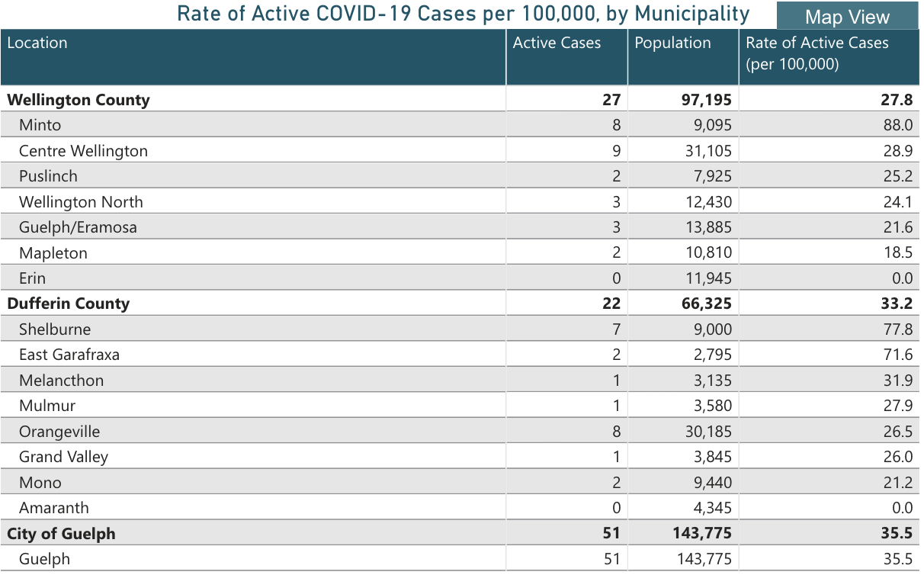Sort by Location column header
The height and width of the screenshot is (575, 924).
click(x=37, y=43)
